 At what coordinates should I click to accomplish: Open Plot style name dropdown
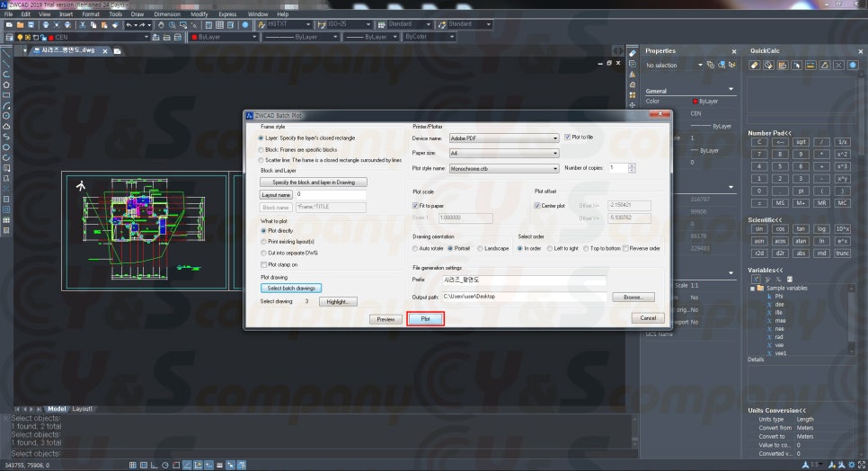[x=504, y=168]
